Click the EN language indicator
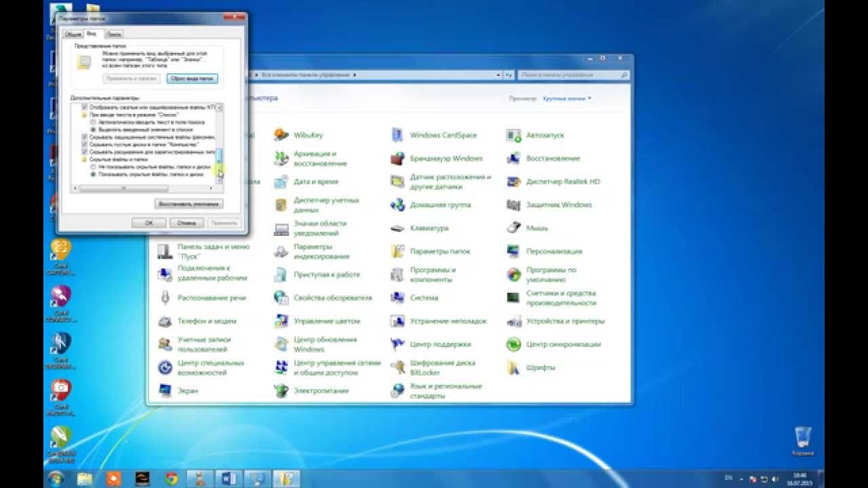Screen dimensions: 868x488 click(x=728, y=478)
